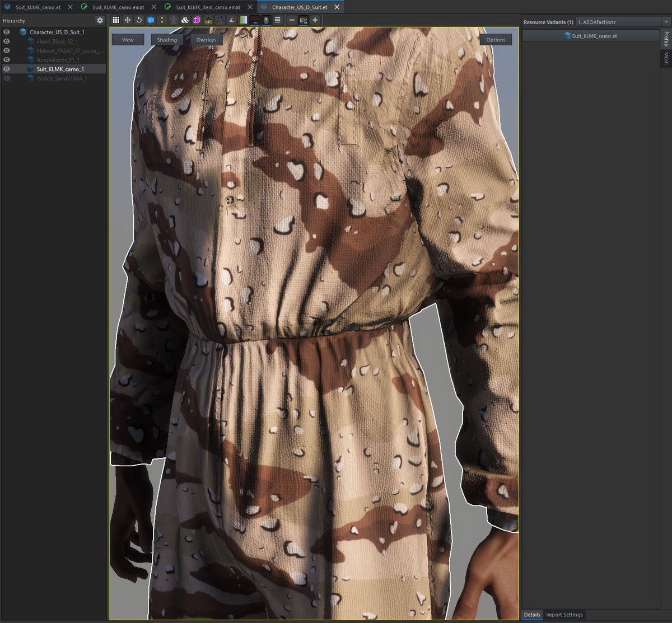Switch to the Details tab

pos(532,615)
